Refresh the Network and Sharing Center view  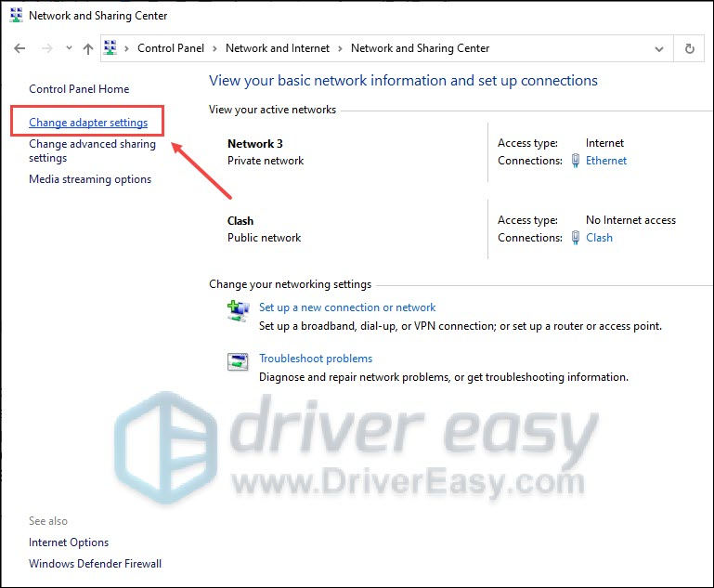pos(689,48)
